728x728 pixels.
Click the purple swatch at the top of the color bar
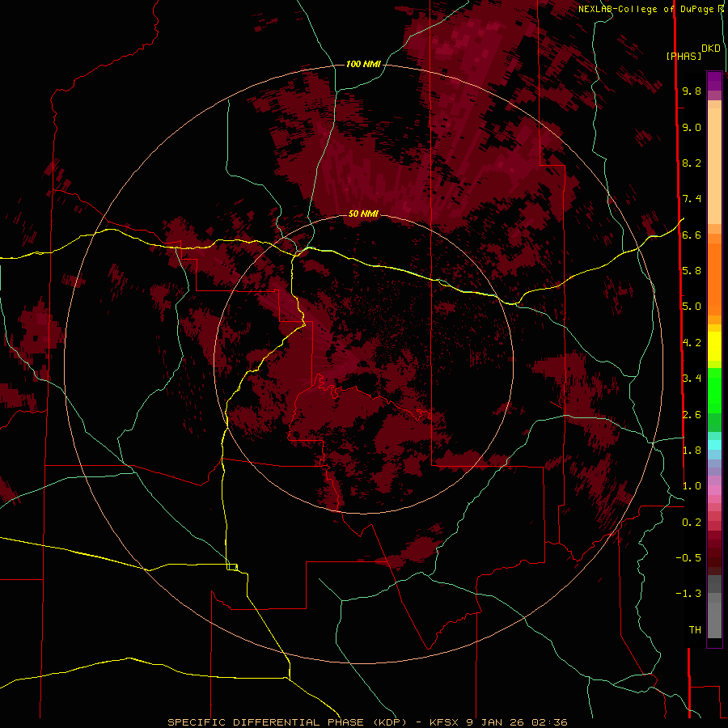coord(714,81)
